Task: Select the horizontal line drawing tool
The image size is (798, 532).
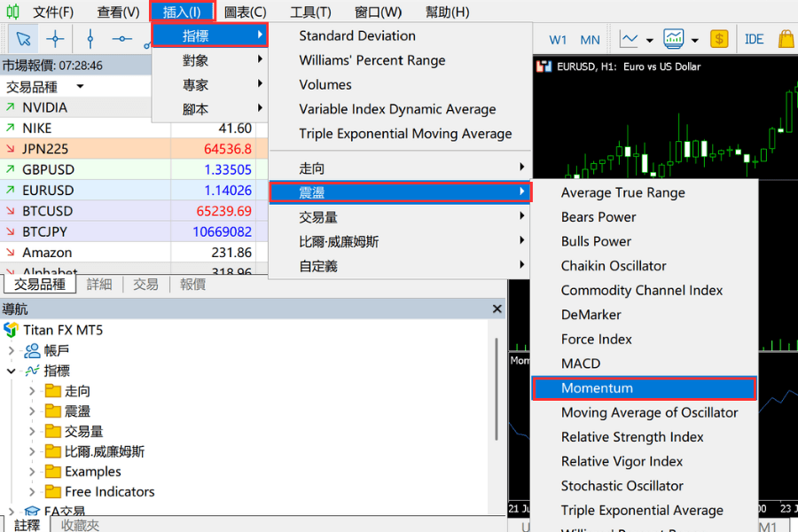Action: 122,39
